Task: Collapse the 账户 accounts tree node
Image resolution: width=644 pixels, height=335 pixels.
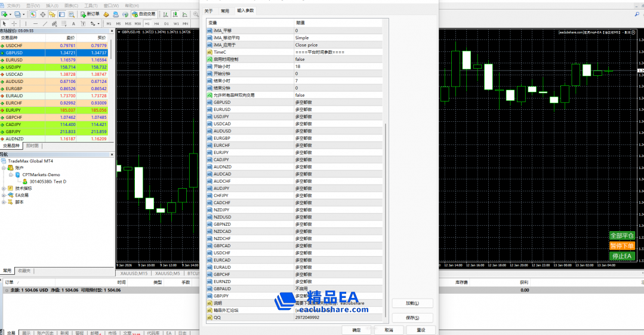Action: pyautogui.click(x=4, y=168)
